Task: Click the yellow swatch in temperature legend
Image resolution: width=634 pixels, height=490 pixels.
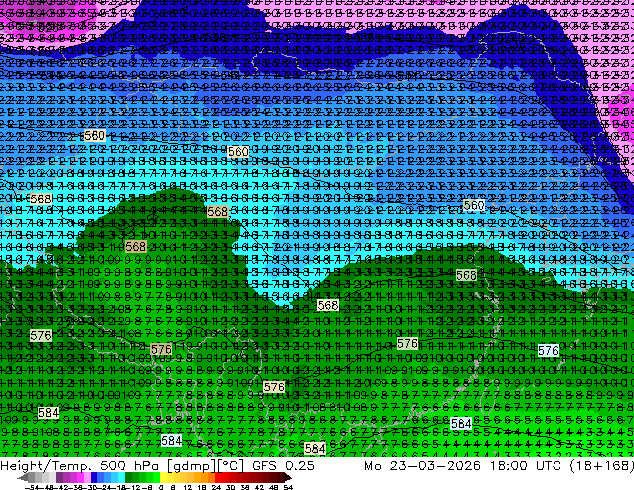Action: point(163,477)
